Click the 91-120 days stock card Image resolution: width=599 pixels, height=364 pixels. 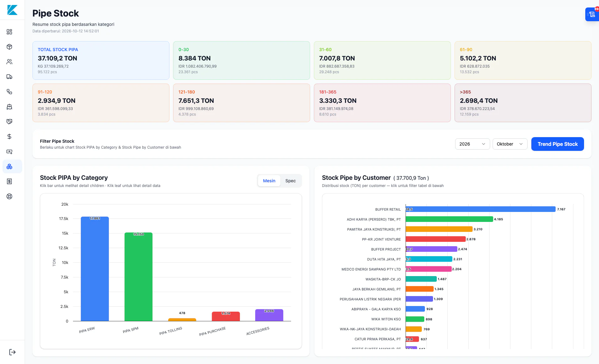click(101, 103)
